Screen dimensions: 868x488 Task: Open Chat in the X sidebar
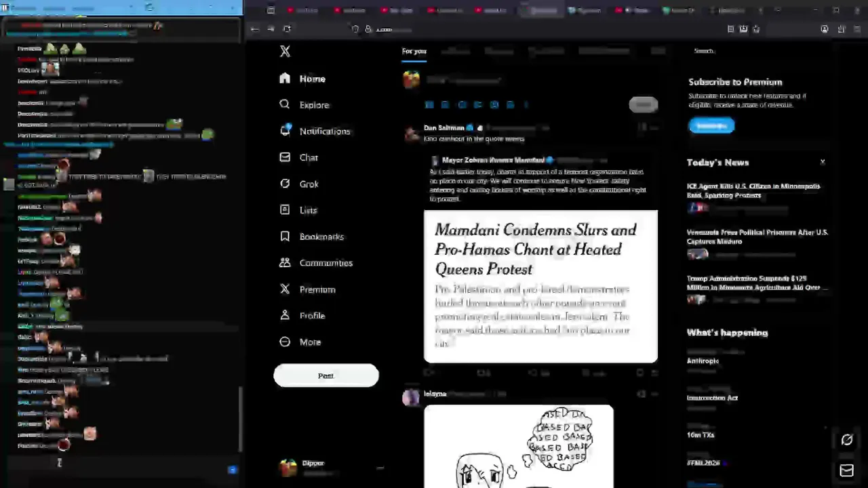(299, 157)
